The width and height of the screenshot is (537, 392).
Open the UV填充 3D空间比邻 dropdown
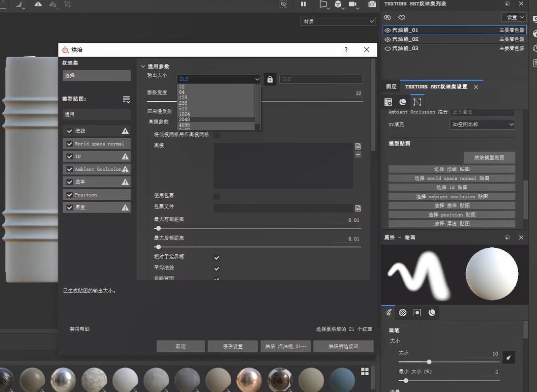point(482,124)
